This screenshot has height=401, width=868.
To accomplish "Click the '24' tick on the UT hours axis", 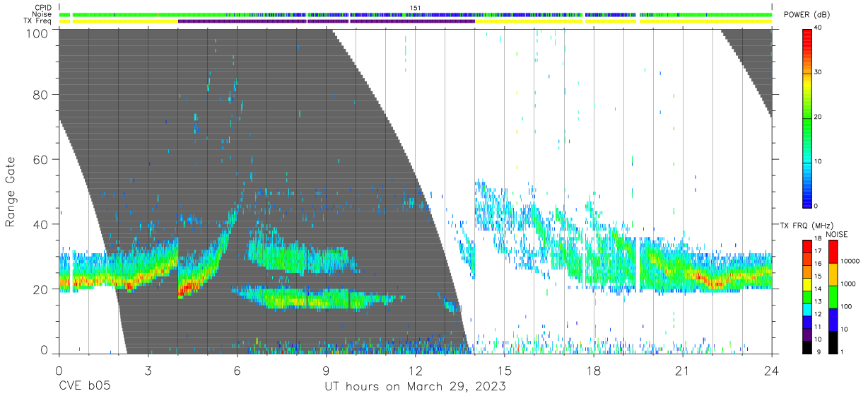I will 772,371.
